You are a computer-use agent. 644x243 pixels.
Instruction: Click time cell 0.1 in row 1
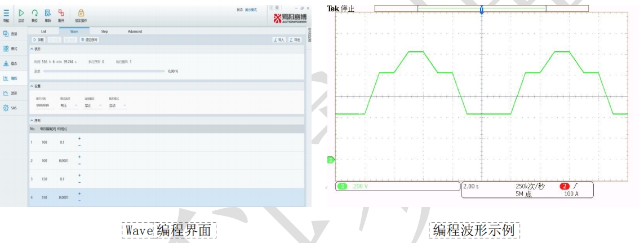click(x=62, y=142)
